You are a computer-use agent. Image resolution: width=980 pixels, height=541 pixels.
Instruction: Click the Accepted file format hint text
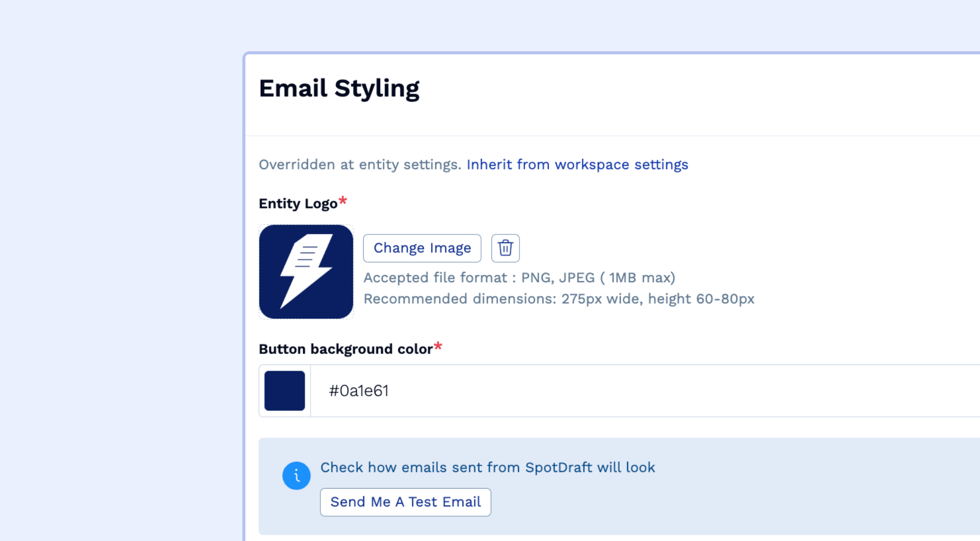pyautogui.click(x=519, y=278)
